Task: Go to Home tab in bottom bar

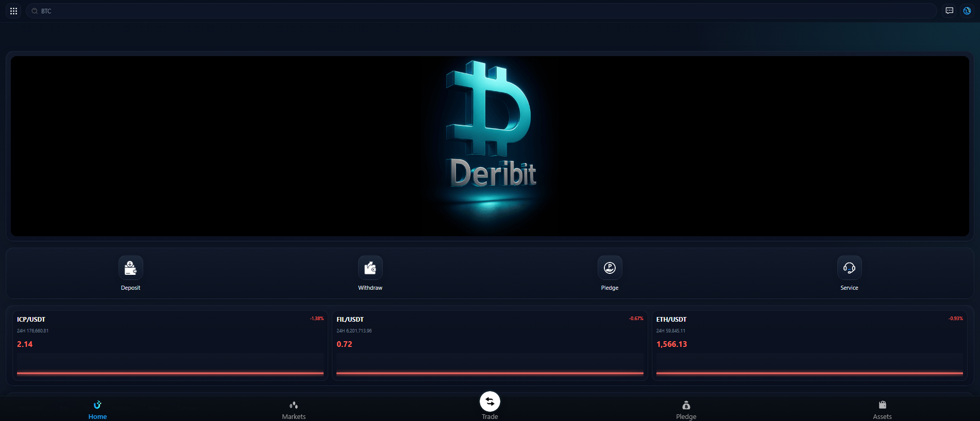Action: click(97, 410)
